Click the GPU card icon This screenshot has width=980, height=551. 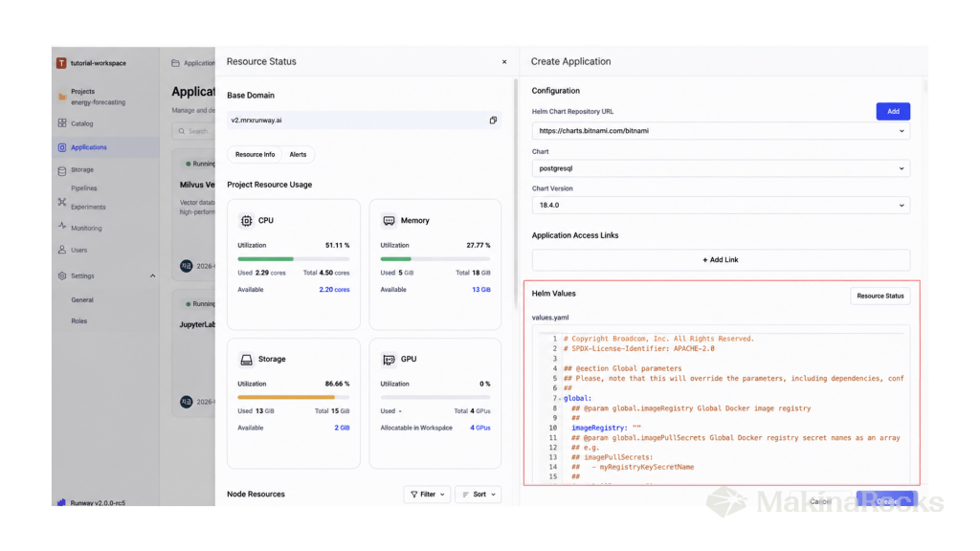click(x=389, y=360)
